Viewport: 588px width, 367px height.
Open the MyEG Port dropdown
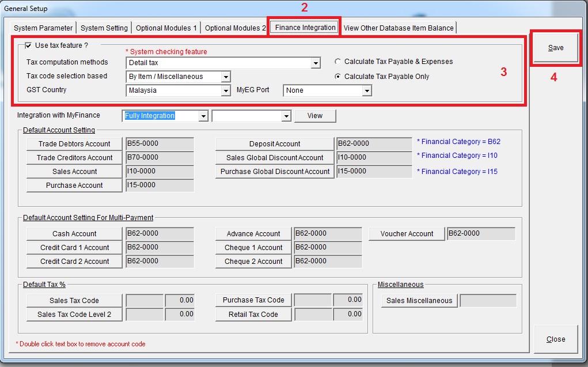[366, 90]
